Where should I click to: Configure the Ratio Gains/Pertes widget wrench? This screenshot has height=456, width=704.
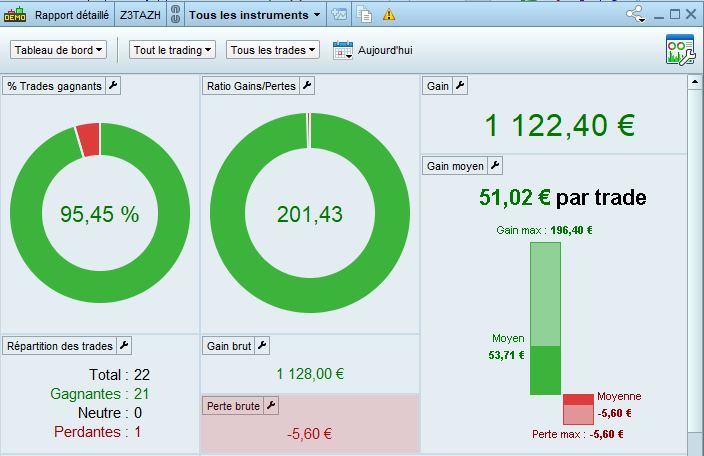coord(307,85)
